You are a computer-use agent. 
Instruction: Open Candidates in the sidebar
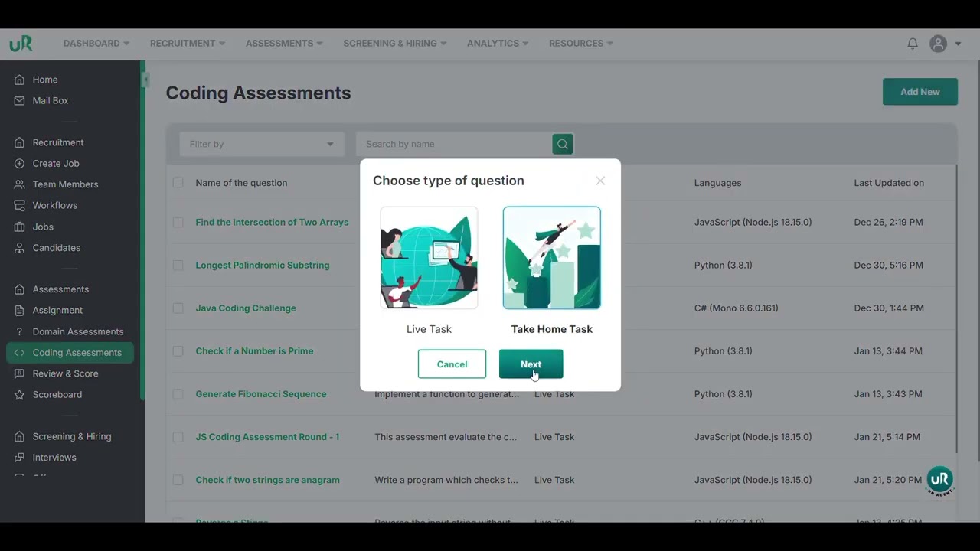pos(57,248)
